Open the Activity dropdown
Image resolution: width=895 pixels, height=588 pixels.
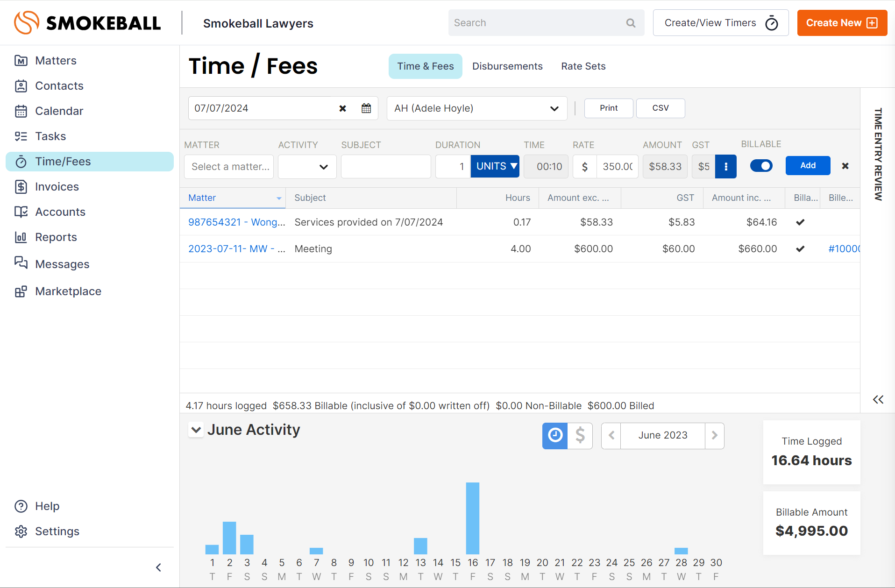(x=307, y=167)
